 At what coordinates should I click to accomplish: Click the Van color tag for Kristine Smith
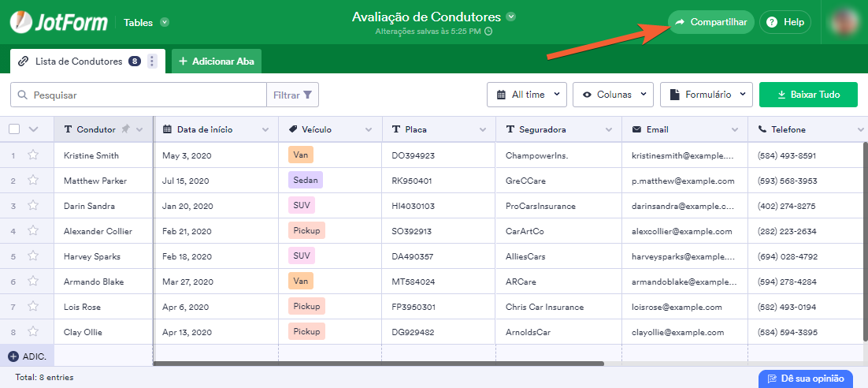tap(300, 155)
